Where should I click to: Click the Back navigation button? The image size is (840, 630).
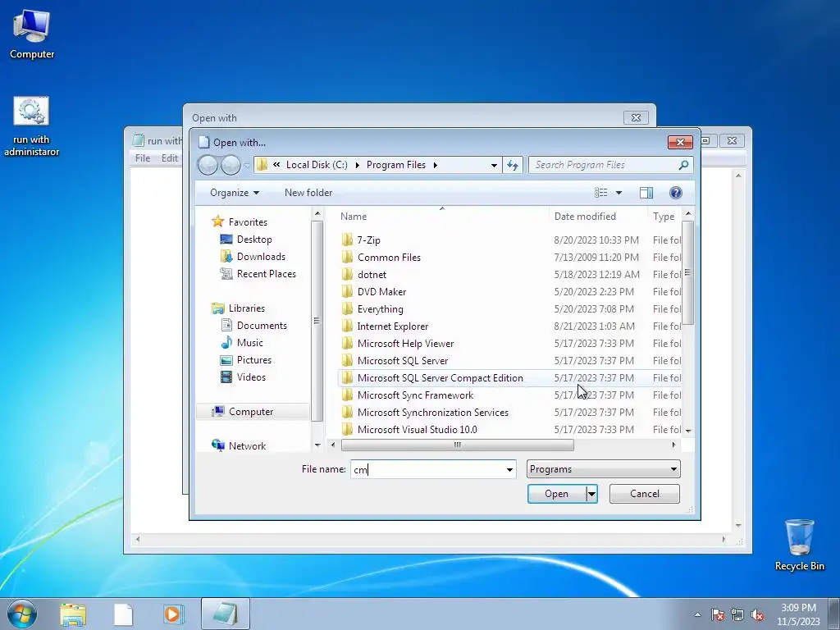(208, 165)
